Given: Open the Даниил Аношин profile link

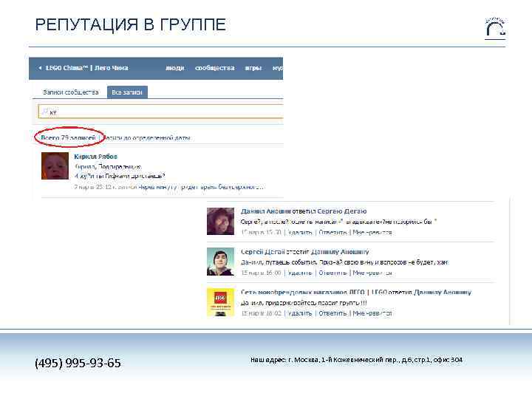Looking at the screenshot, I should point(266,211).
